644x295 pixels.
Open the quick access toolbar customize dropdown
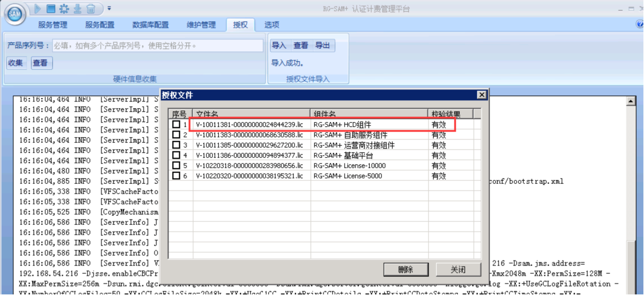(109, 8)
